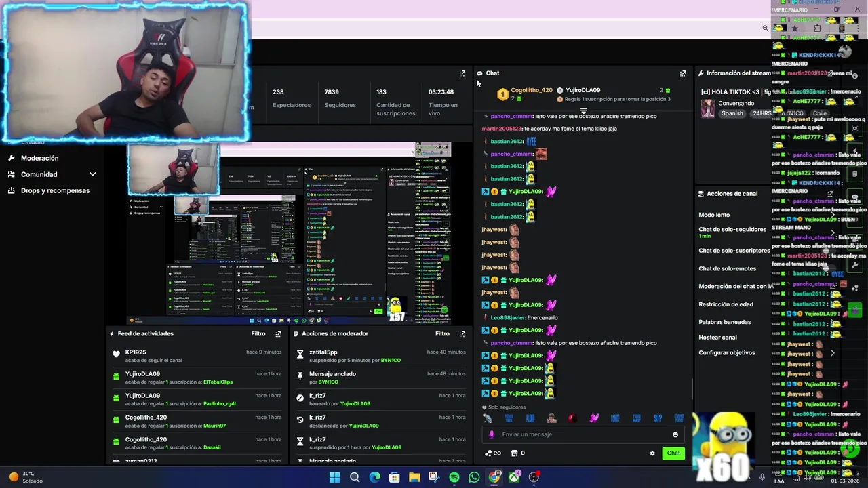Image resolution: width=868 pixels, height=488 pixels.
Task: Insert the man with hat quick emote
Action: click(551, 418)
